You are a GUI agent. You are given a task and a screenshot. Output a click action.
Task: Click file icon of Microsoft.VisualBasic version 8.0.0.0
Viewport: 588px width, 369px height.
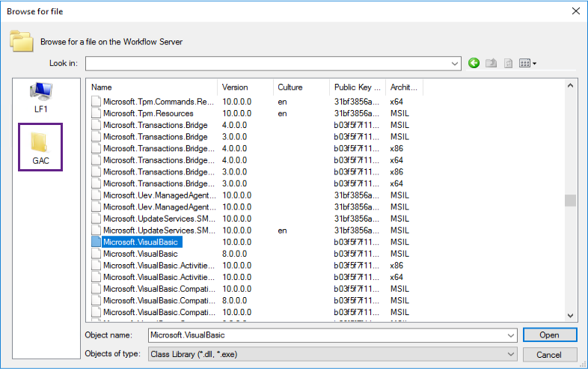coord(96,254)
